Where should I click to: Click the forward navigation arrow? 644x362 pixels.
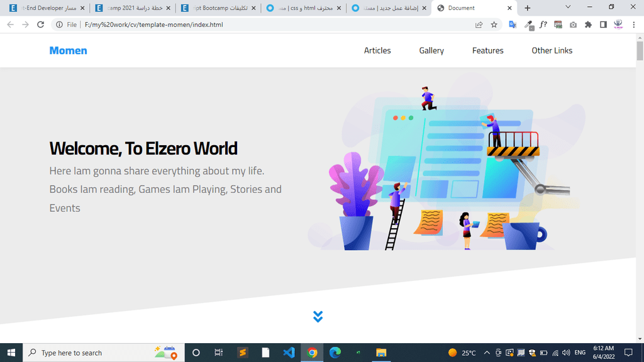point(25,25)
